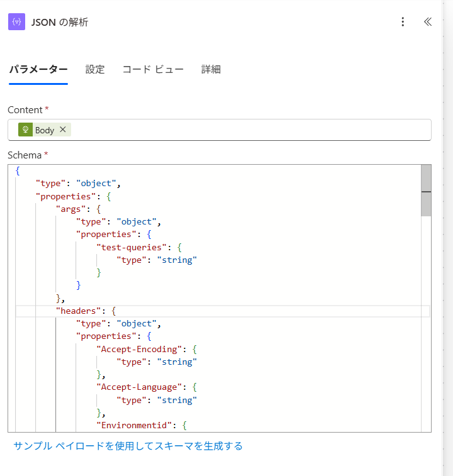Click the opening brace on the schema's first line
Screen dimensions: 453x476
[18, 171]
